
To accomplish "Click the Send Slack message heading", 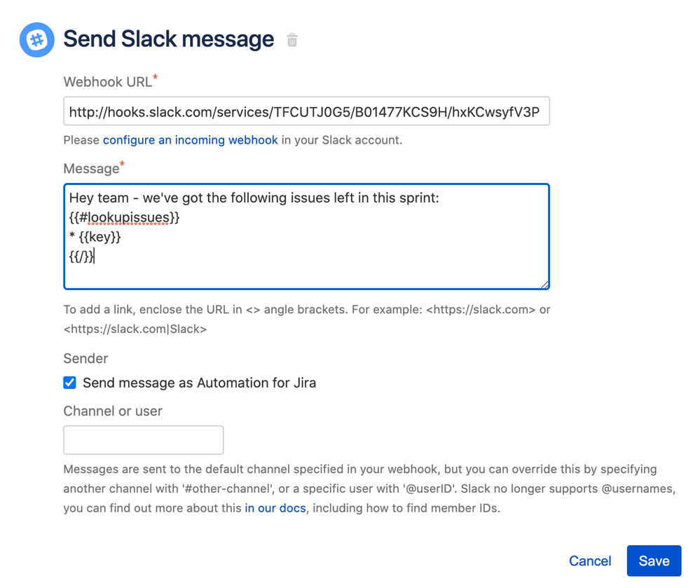I will pos(168,40).
